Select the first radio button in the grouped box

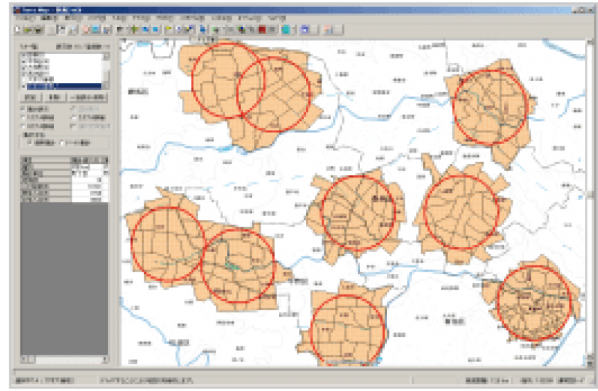tap(29, 143)
